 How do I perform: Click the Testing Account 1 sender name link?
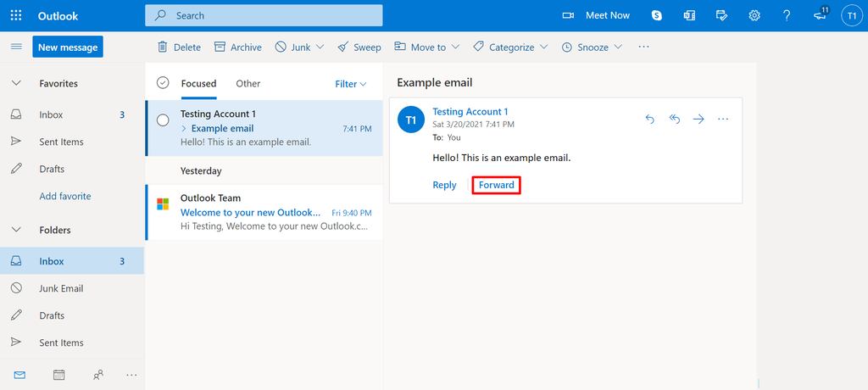click(470, 112)
